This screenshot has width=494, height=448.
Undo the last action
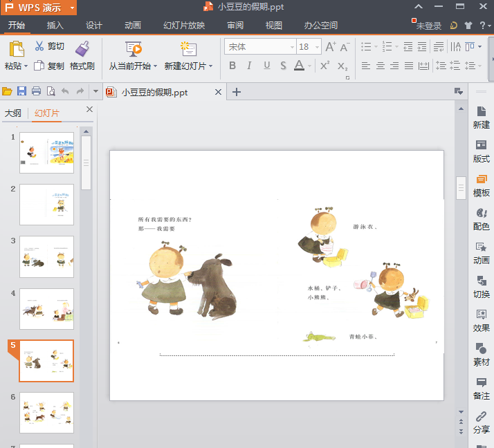pos(65,91)
